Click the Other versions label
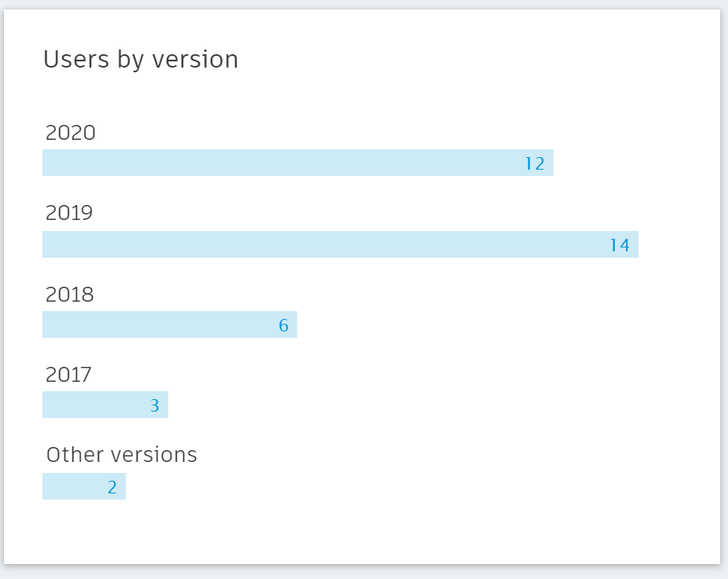 [122, 455]
